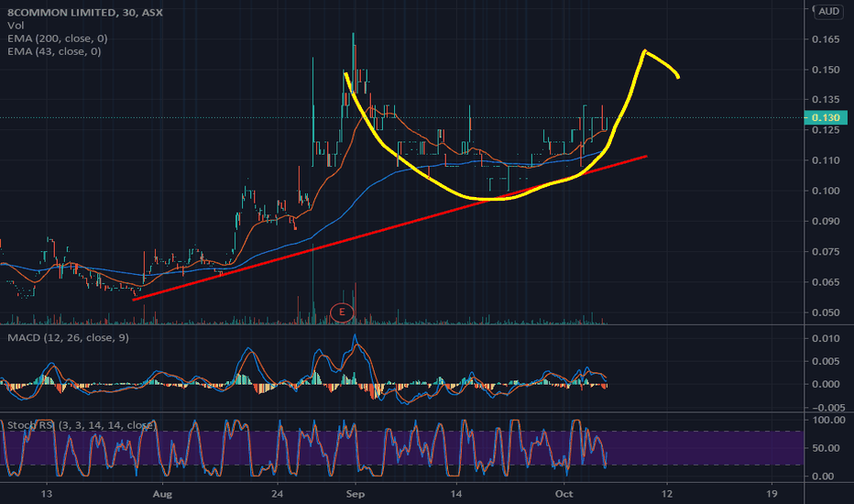Select the Stoch RSI indicator legend

pyautogui.click(x=82, y=425)
